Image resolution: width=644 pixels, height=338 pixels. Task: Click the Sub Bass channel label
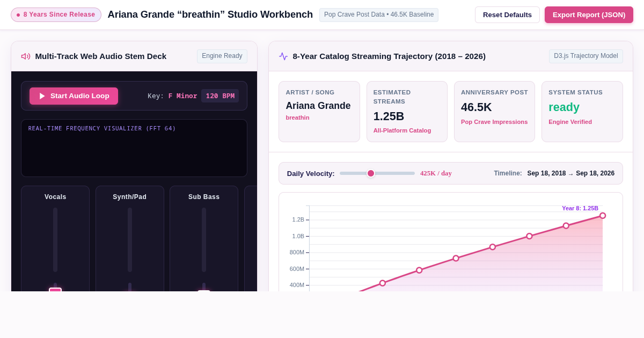(204, 197)
